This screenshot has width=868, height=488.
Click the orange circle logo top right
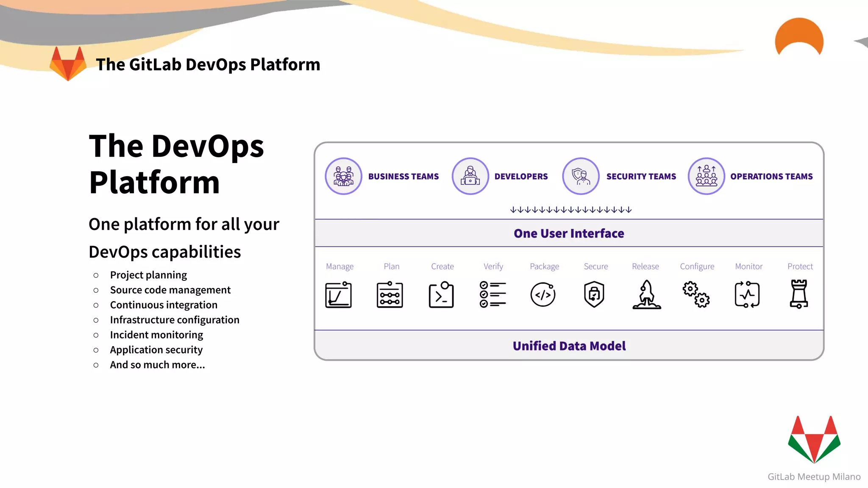799,37
